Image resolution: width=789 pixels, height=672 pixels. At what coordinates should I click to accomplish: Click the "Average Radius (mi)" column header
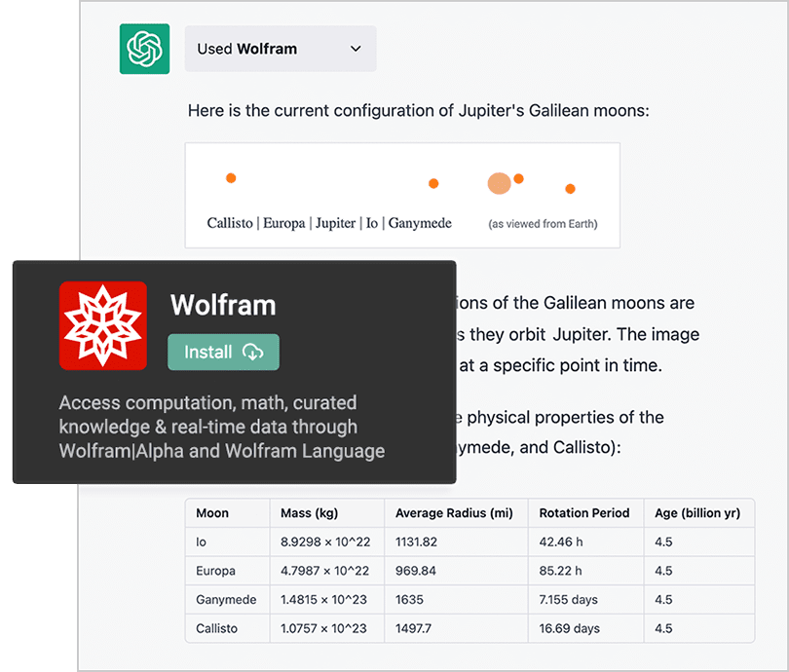pos(454,513)
